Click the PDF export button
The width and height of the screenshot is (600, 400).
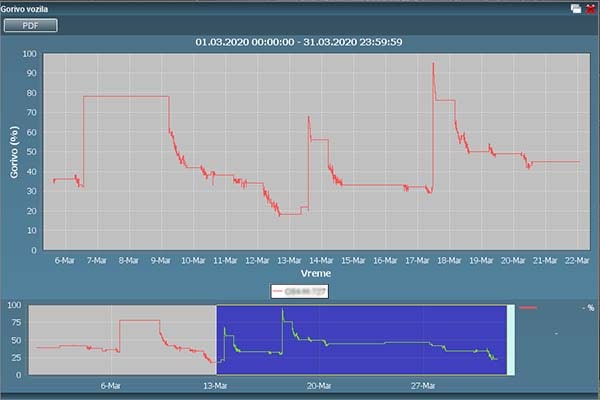coord(31,25)
